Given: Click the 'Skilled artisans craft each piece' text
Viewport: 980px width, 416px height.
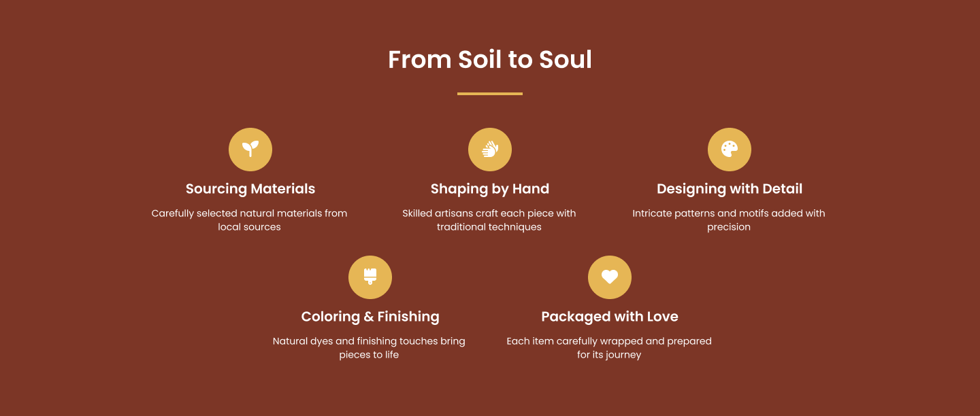Looking at the screenshot, I should point(489,220).
